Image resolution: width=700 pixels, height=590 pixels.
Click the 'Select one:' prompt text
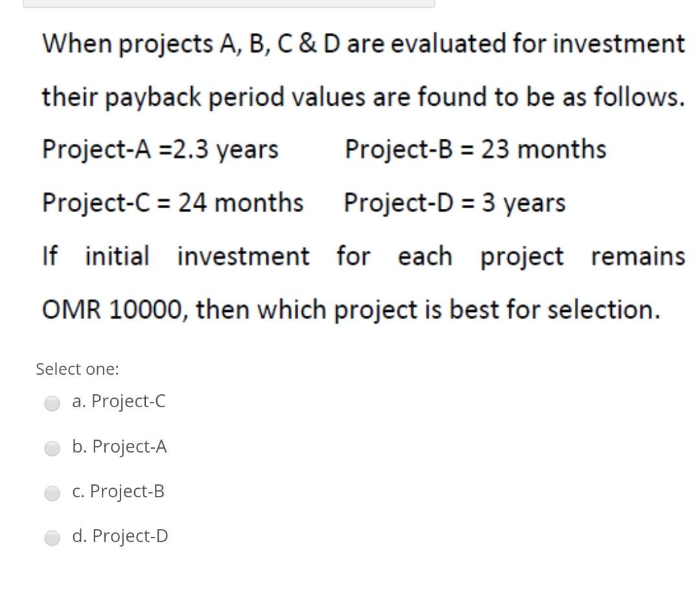(78, 369)
